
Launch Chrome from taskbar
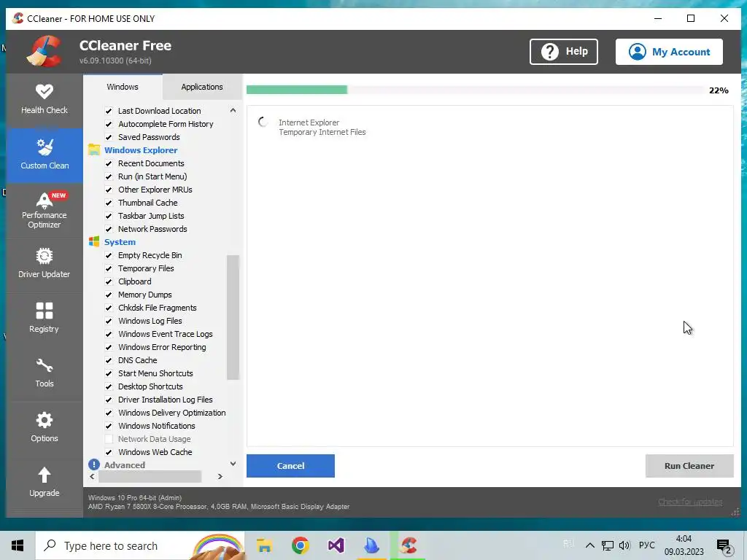300,545
